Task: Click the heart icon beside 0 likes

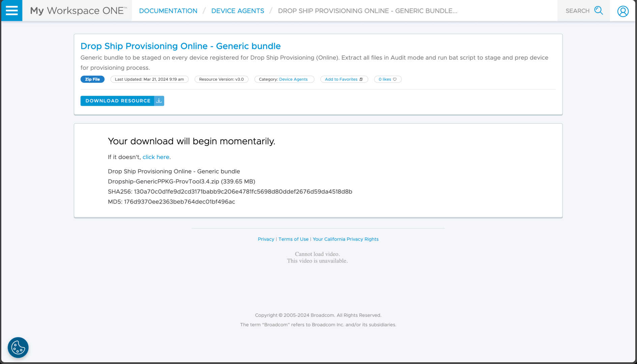Action: click(x=395, y=80)
